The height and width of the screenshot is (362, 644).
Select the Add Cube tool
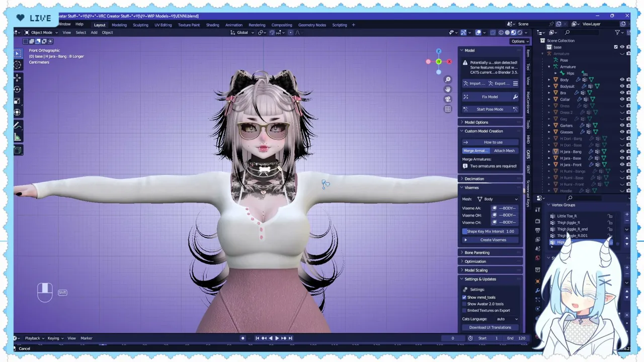18,150
